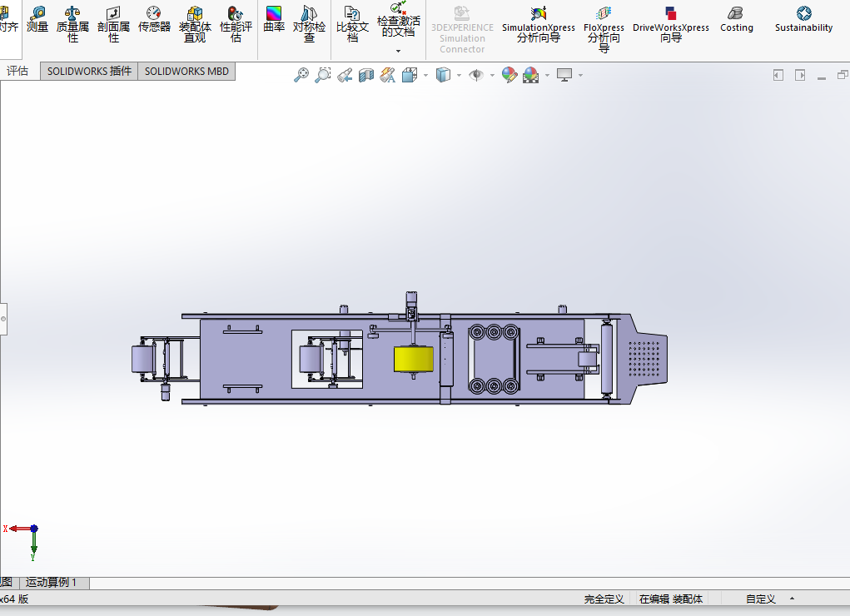Click 在编辑 装配体 status text
Image resolution: width=850 pixels, height=616 pixels.
[670, 599]
